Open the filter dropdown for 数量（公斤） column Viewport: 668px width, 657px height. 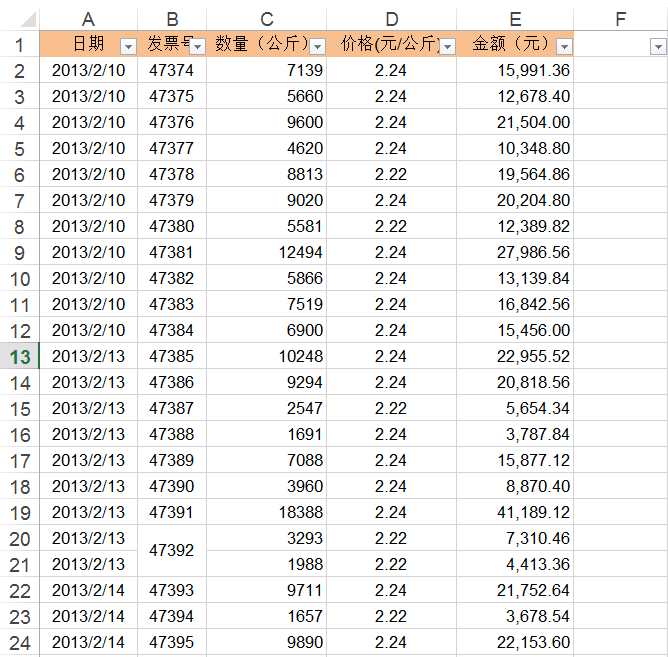(x=317, y=46)
